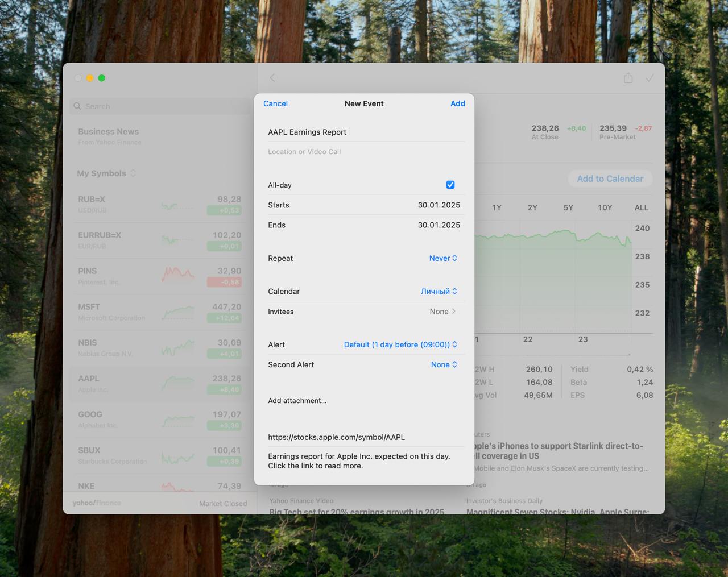
Task: Open Business News from Yahoo Finance
Action: 109,136
